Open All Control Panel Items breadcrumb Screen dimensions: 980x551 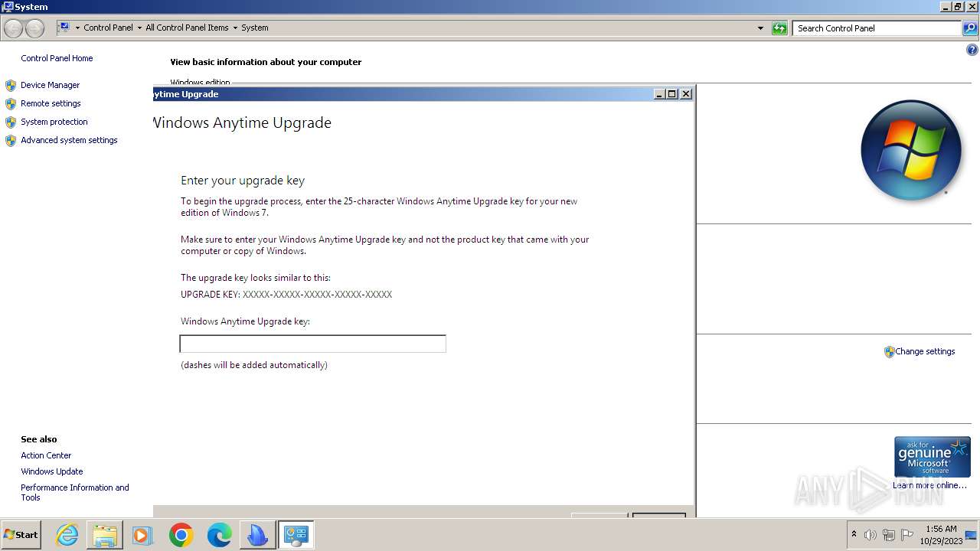(x=187, y=28)
